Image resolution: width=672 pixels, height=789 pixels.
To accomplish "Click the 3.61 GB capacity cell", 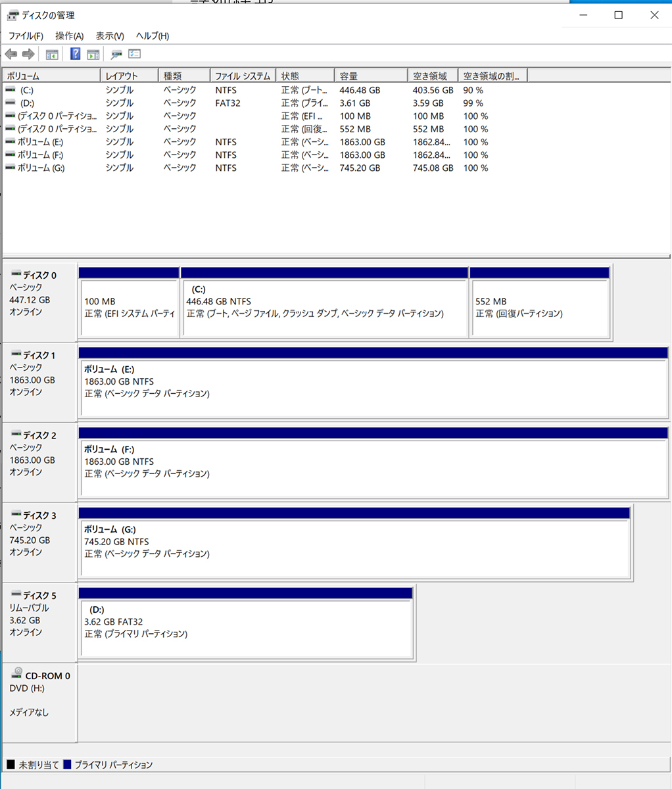I will coord(355,103).
